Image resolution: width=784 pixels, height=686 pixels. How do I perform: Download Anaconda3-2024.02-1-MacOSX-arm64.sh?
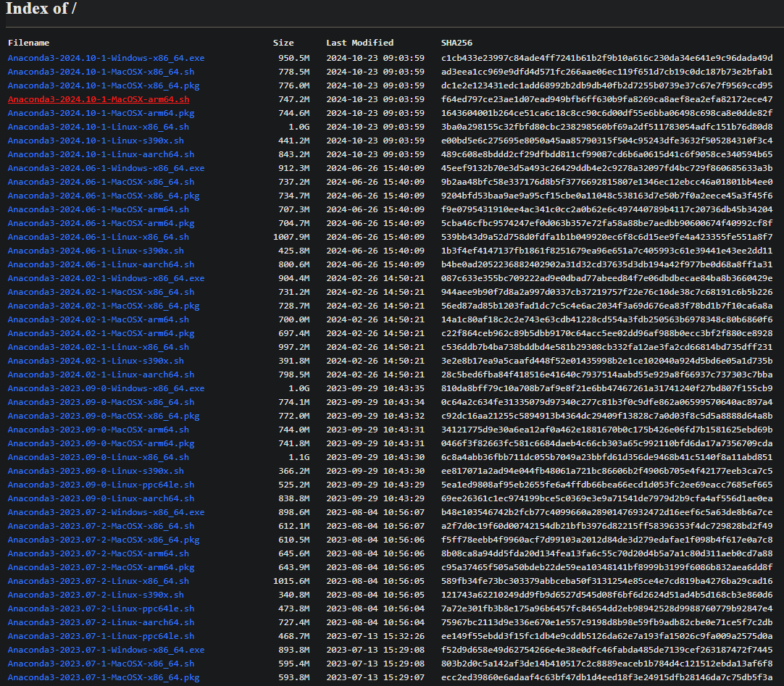click(99, 319)
